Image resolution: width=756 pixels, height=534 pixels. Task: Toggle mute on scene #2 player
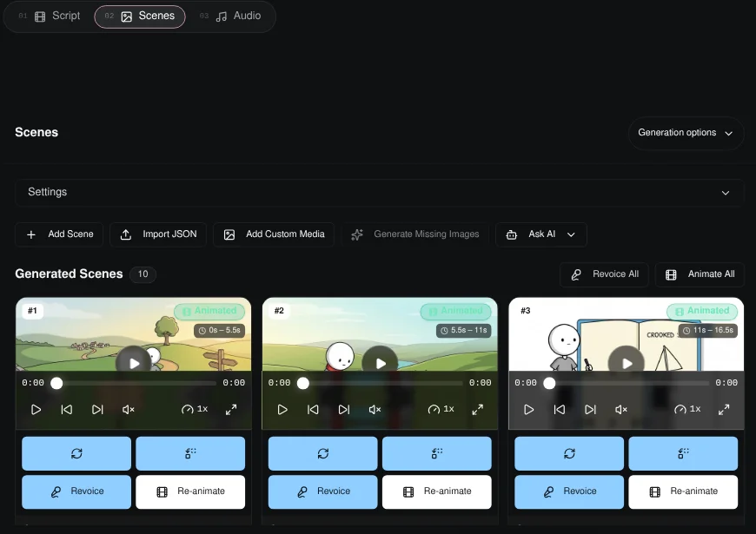click(x=375, y=410)
